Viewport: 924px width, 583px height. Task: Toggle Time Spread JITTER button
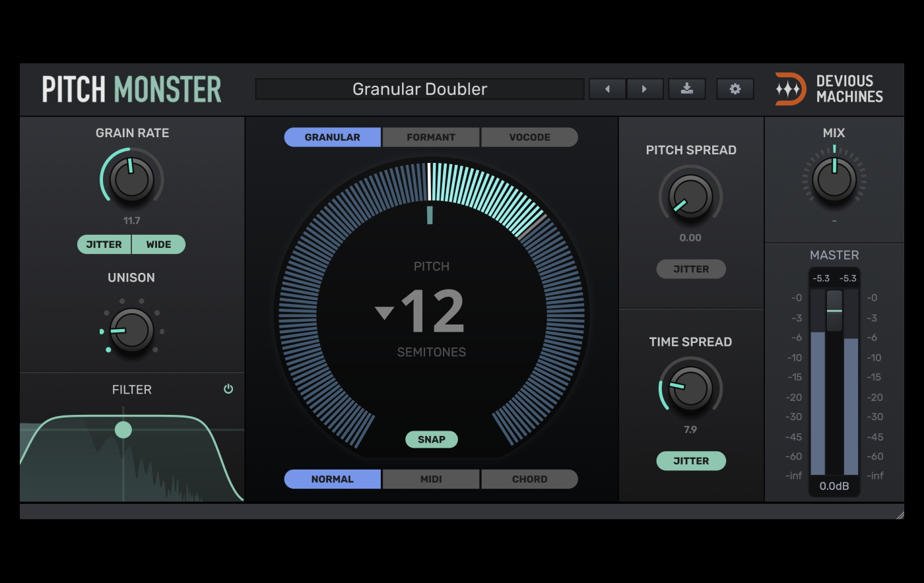691,461
